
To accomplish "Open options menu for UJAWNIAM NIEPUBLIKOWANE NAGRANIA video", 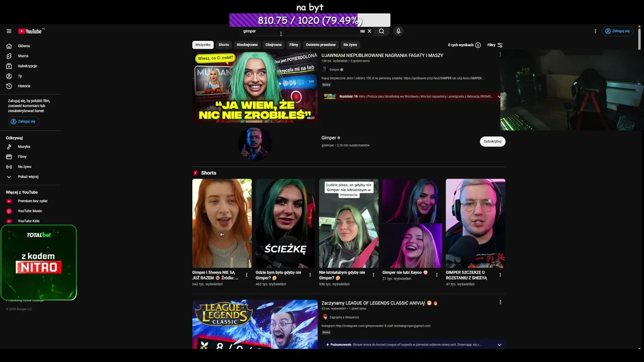I will [x=500, y=55].
